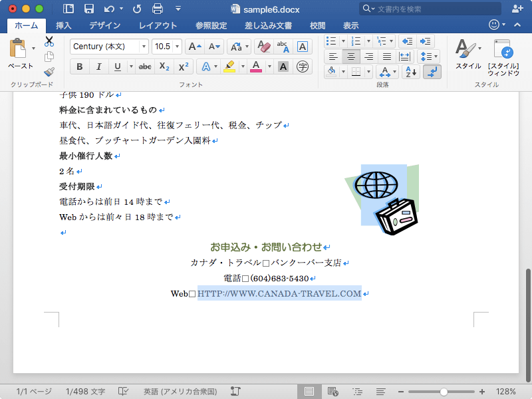Click zoom in plus button
Screen dimensions: 532x399
pyautogui.click(x=481, y=392)
